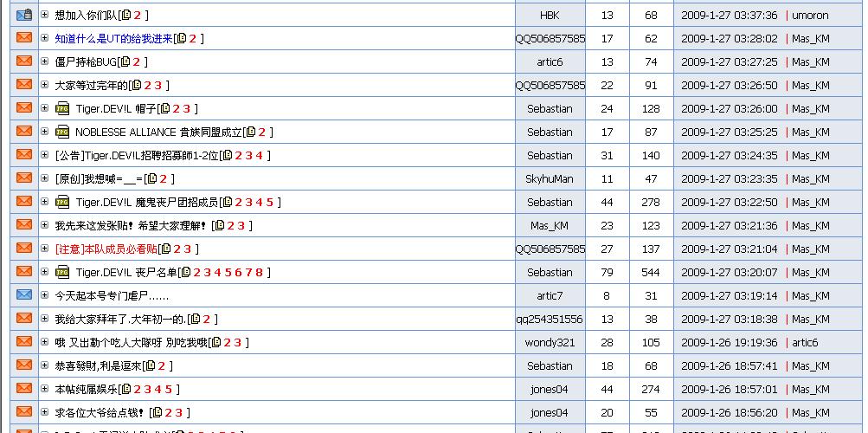
Task: Click the blue envelope icon beside 今天起本号专门虐尸
Action: point(24,295)
